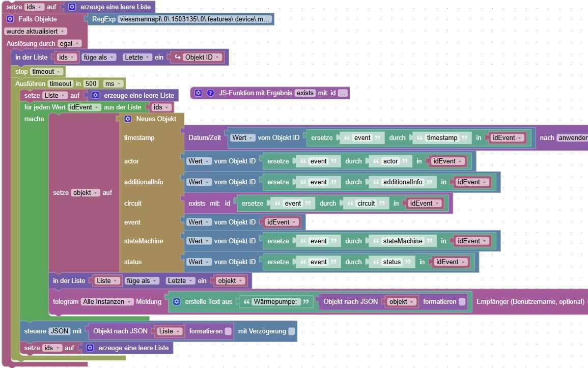Edit the 'circuit' replacement text field
The image size is (588, 368).
366,203
